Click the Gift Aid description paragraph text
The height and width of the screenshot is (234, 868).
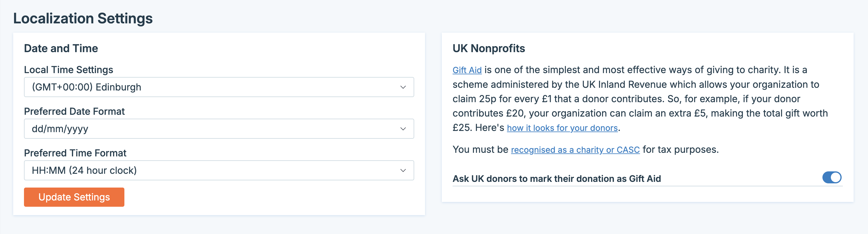(640, 99)
